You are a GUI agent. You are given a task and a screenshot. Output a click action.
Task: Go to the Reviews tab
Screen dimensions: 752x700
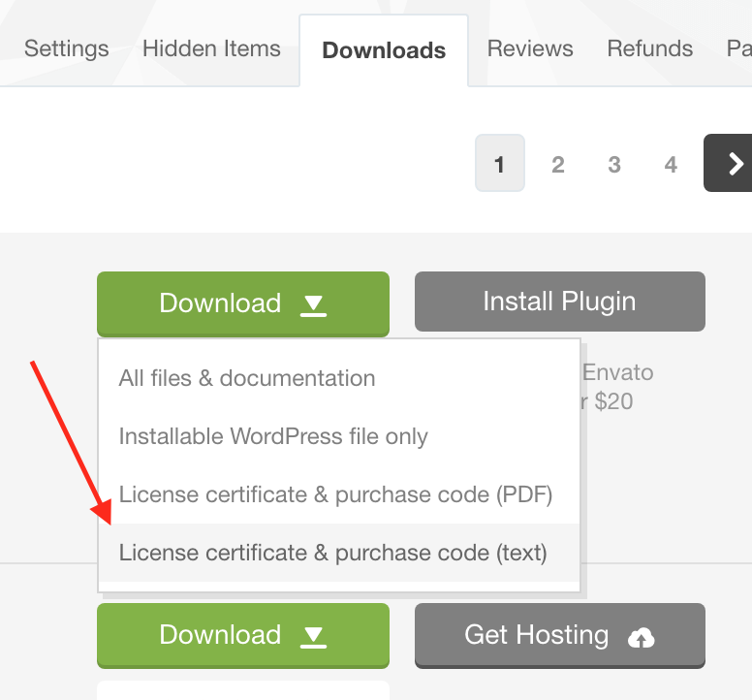click(530, 48)
